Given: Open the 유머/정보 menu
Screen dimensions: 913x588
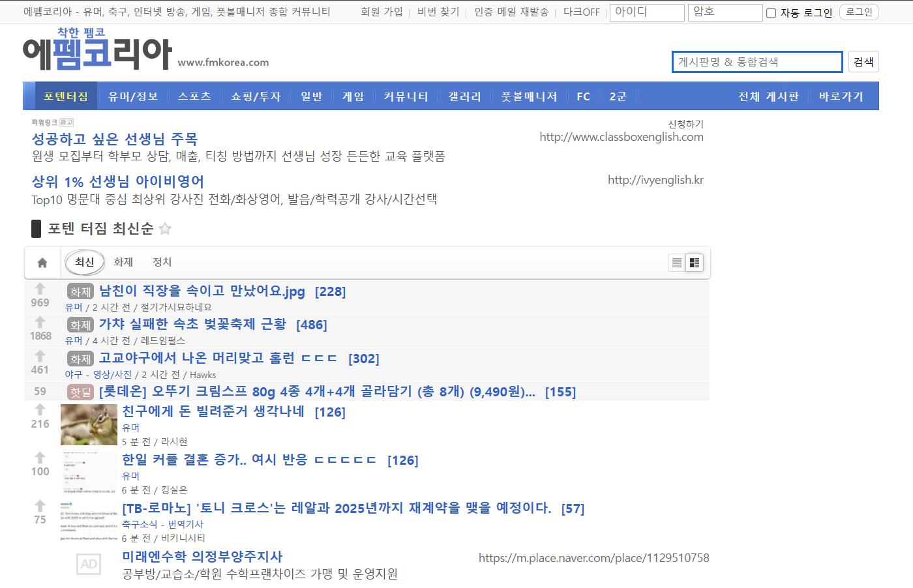Looking at the screenshot, I should (x=133, y=96).
